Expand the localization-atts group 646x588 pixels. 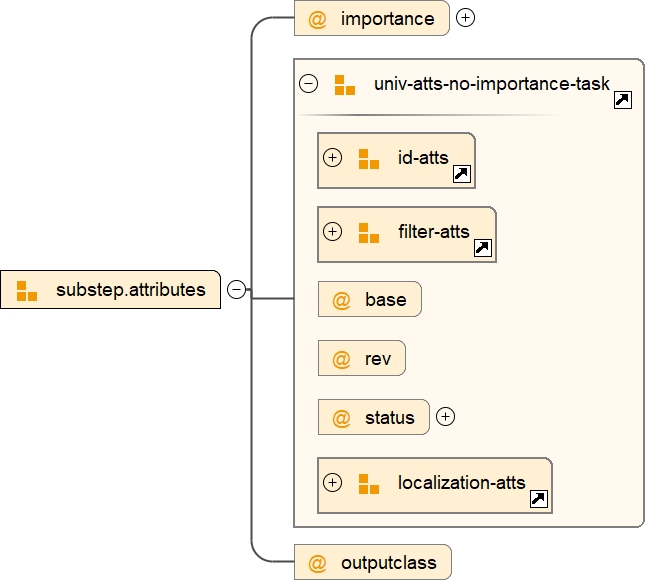click(x=332, y=483)
